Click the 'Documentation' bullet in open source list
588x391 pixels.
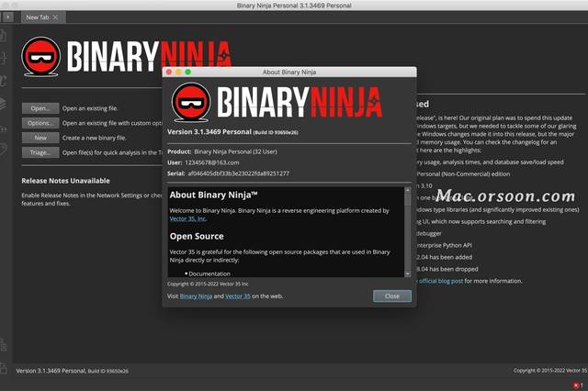click(x=209, y=274)
